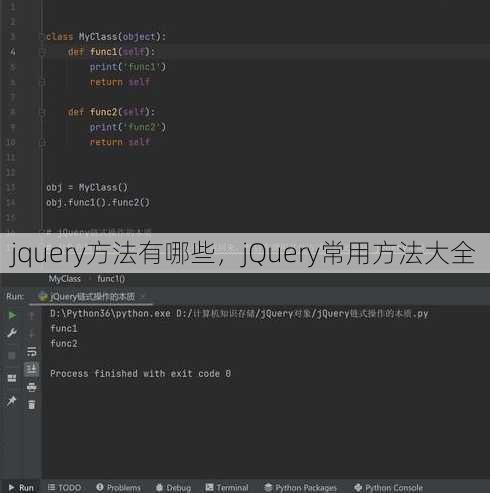Print the console output
The image size is (490, 493).
32,387
